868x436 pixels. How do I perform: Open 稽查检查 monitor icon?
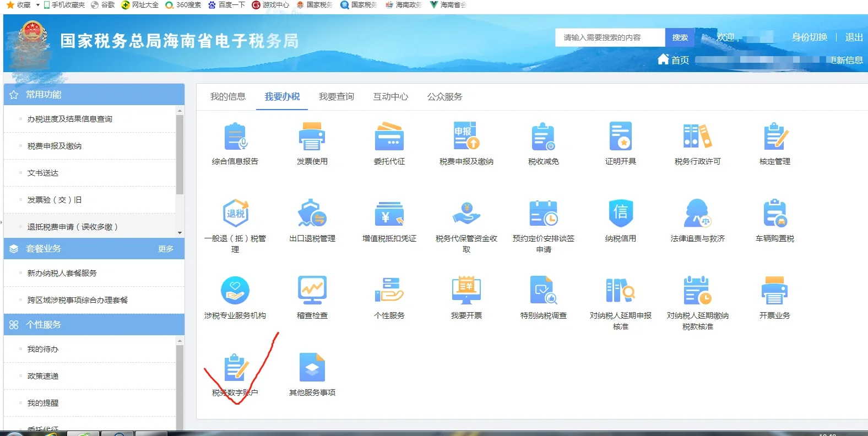[312, 290]
